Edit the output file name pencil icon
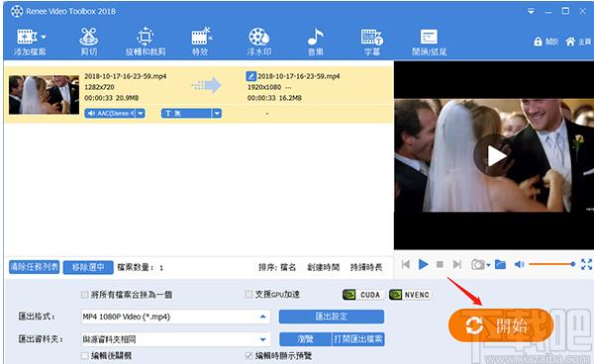Image resolution: width=594 pixels, height=364 pixels. click(250, 76)
